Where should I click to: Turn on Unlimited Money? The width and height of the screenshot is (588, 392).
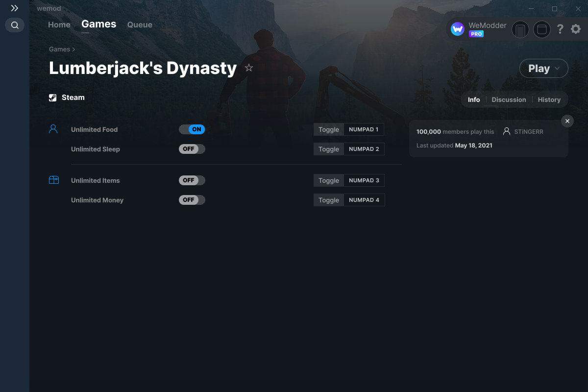tap(192, 200)
